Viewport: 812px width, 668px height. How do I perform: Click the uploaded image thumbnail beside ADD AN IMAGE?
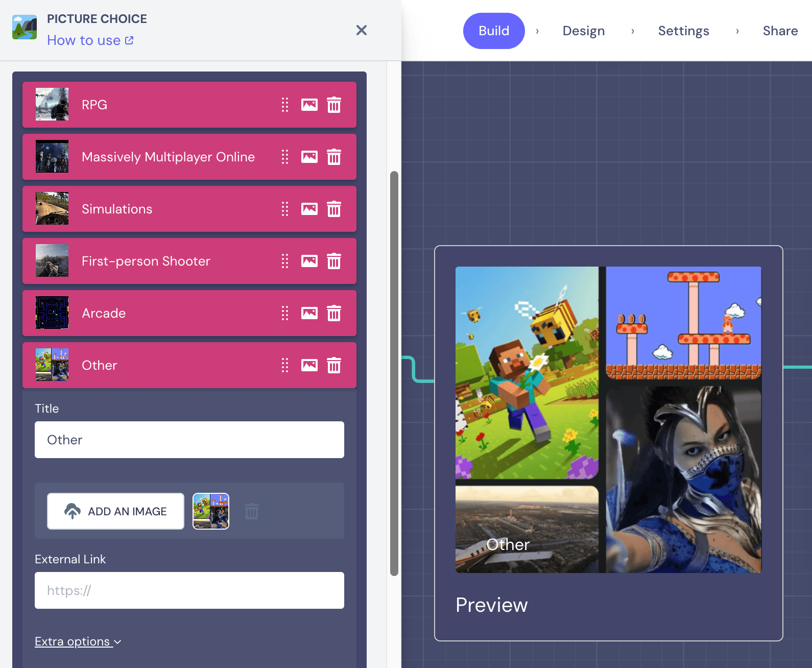point(211,511)
